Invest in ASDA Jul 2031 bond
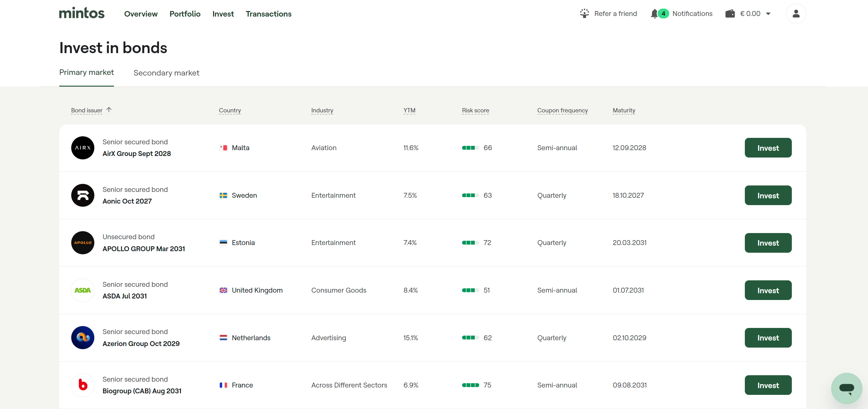Image resolution: width=868 pixels, height=409 pixels. pos(768,290)
